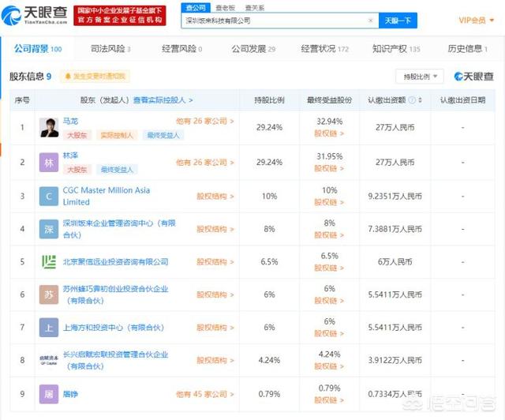Screen dimensions: 505x420
Task: Open the 经营风险 tab
Action: click(x=182, y=49)
